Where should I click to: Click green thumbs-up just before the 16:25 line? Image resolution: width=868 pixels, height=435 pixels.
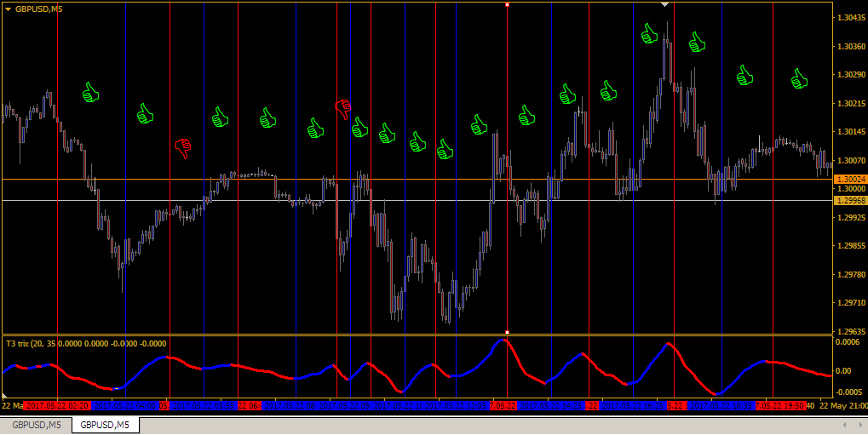(608, 91)
